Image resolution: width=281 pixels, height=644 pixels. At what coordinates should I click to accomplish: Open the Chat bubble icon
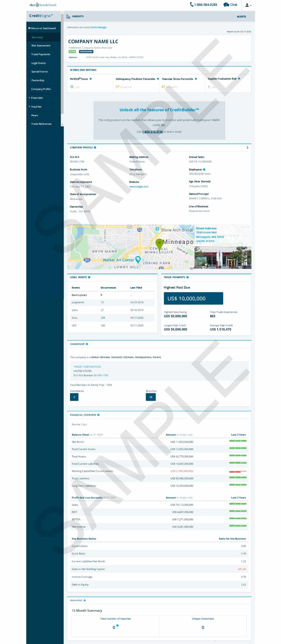226,5
